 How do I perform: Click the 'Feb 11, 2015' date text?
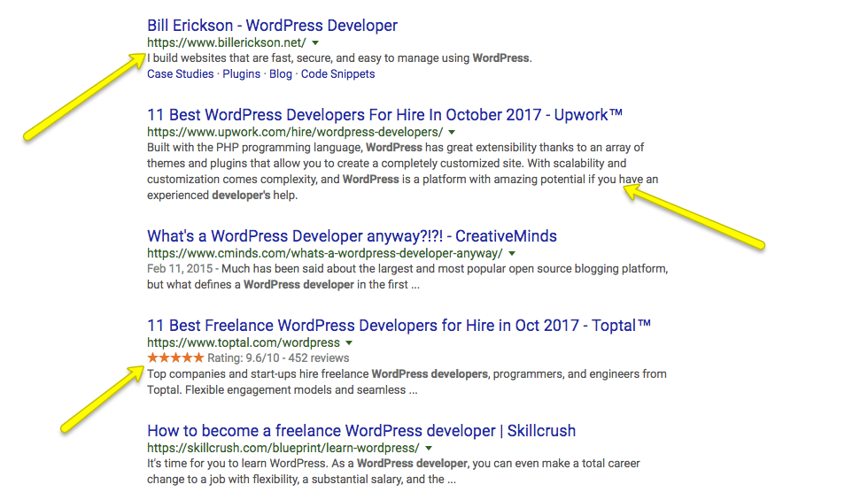click(180, 269)
